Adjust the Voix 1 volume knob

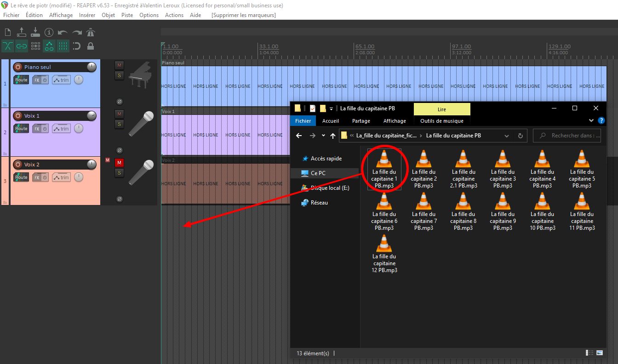(x=92, y=116)
